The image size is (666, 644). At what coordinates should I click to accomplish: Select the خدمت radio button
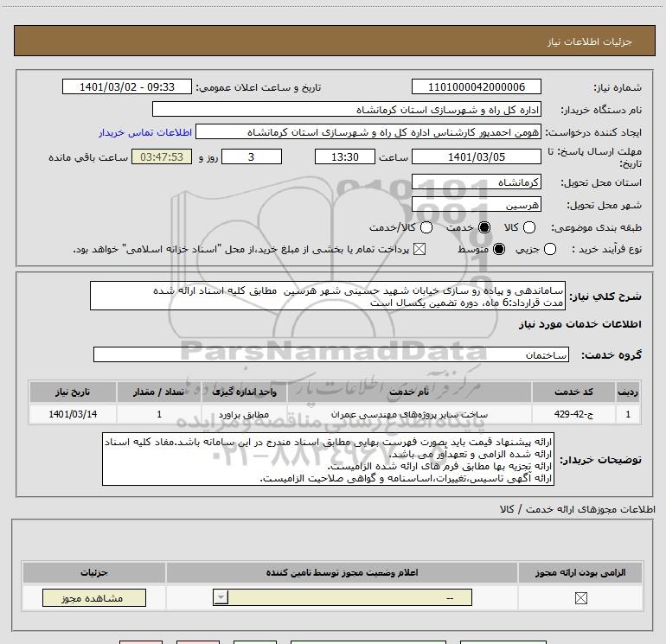484,227
